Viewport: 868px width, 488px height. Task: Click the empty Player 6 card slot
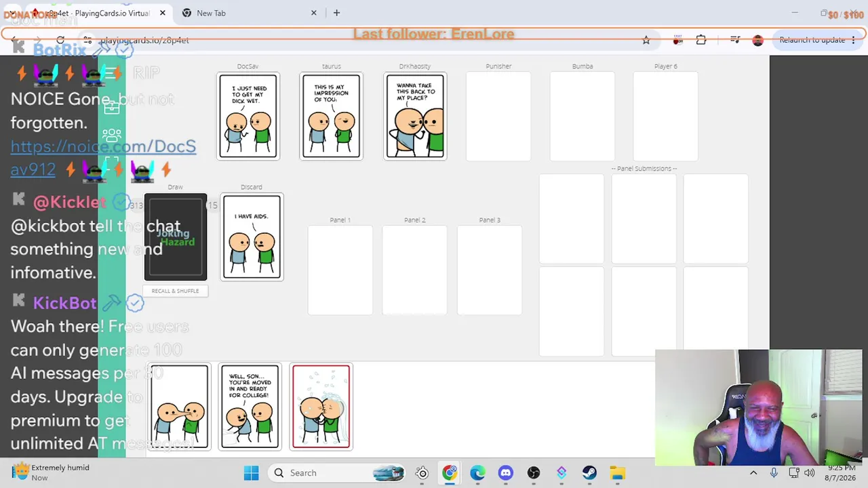click(x=665, y=117)
